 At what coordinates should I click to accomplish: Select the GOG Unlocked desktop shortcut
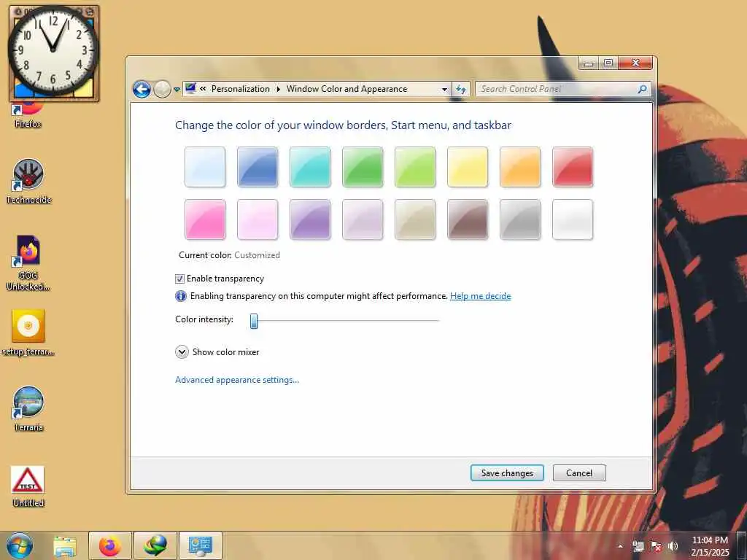[x=28, y=262]
